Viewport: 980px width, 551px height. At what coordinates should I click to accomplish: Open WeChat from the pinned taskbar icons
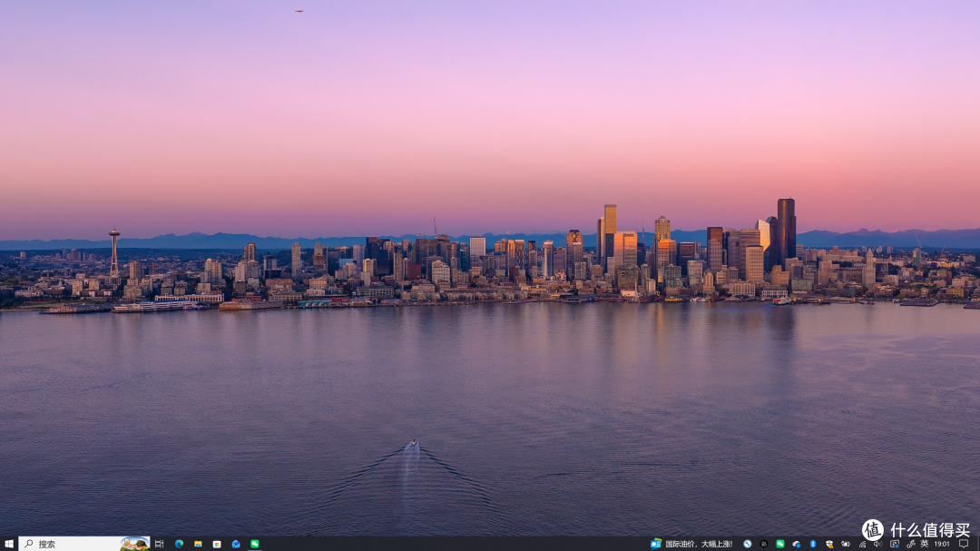(254, 544)
